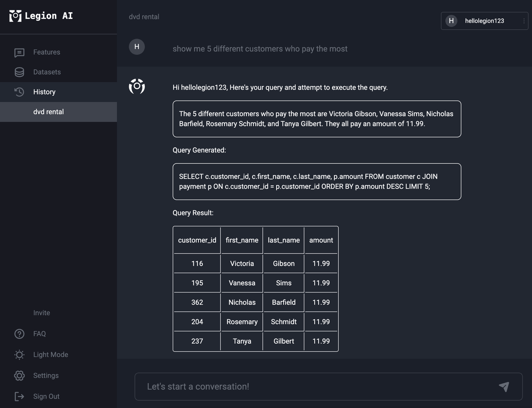Click the Legion AI bot avatar
This screenshot has width=532, height=408.
(137, 87)
